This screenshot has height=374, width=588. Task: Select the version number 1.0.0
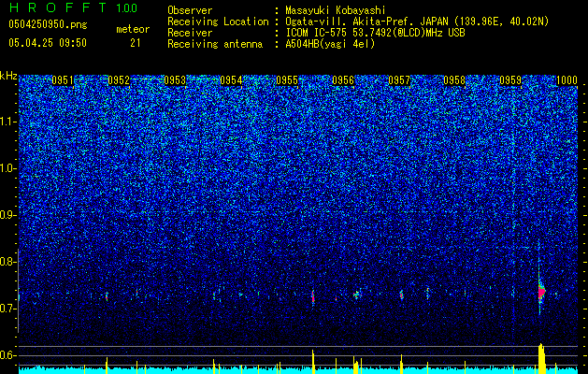126,8
